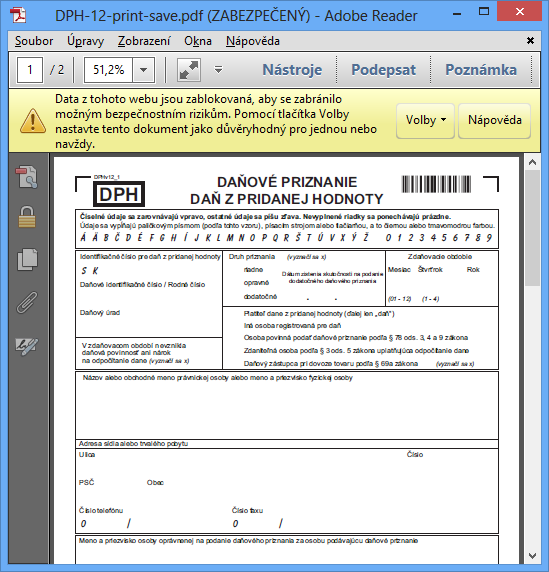Click the 'Číslo faxu' label
This screenshot has width=549, height=572.
[247, 510]
